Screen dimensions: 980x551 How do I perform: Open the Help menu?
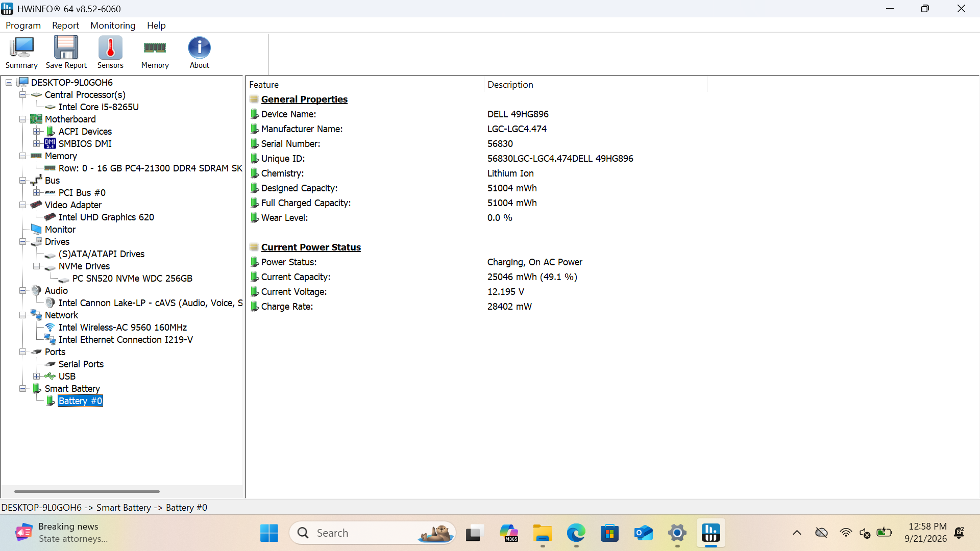click(156, 26)
